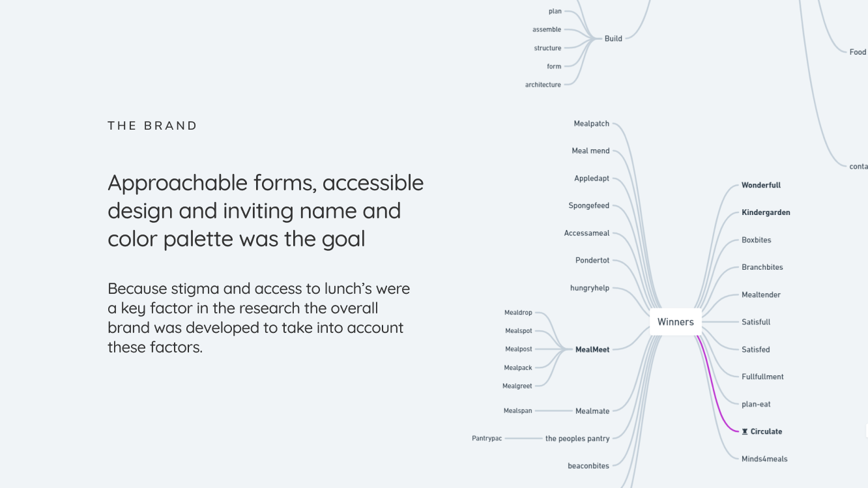868x488 pixels.
Task: Click the peoples pantry node
Action: (577, 438)
